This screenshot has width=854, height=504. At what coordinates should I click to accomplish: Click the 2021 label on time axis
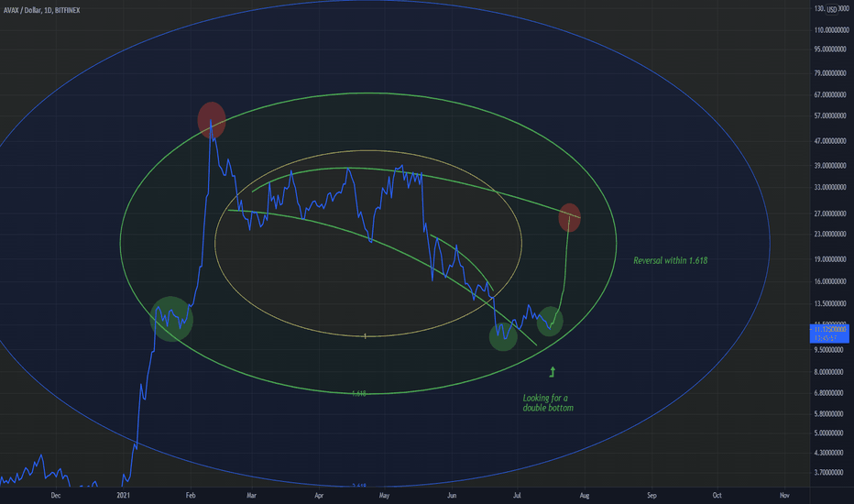coord(123,495)
